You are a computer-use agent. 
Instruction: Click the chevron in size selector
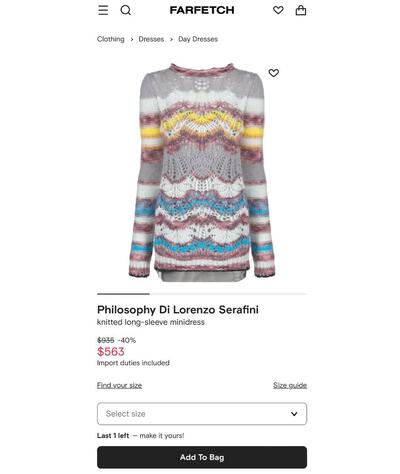pyautogui.click(x=294, y=414)
